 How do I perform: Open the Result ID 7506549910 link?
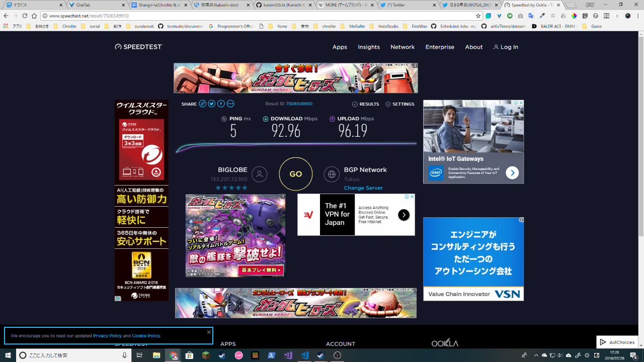(299, 104)
